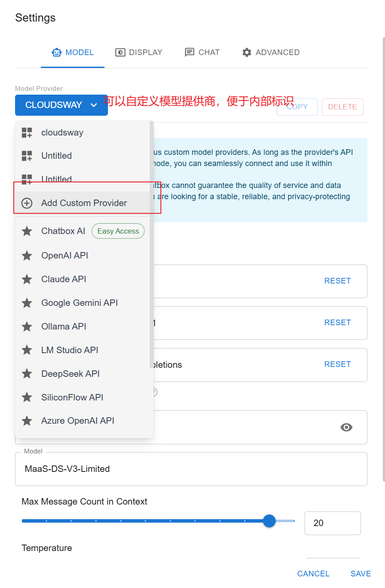Click the star icon beside OpenAI API
This screenshot has width=385, height=588.
coord(27,256)
